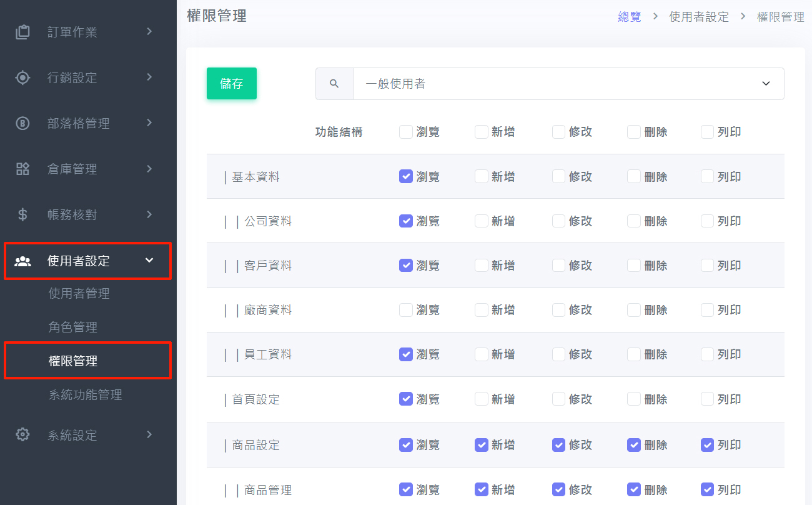Open 使用者管理 in the sidebar

(x=79, y=293)
